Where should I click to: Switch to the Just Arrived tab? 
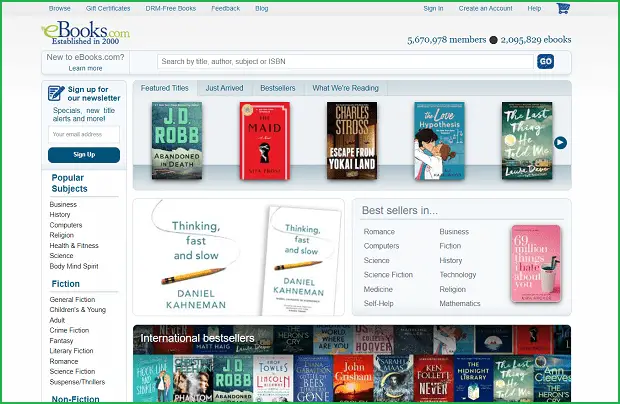pos(224,88)
